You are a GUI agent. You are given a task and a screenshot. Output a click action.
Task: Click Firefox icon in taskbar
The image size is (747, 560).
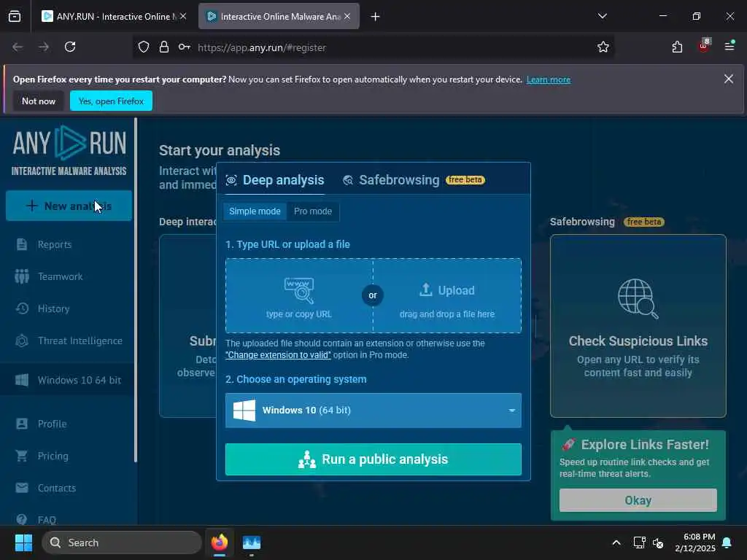[x=220, y=542]
